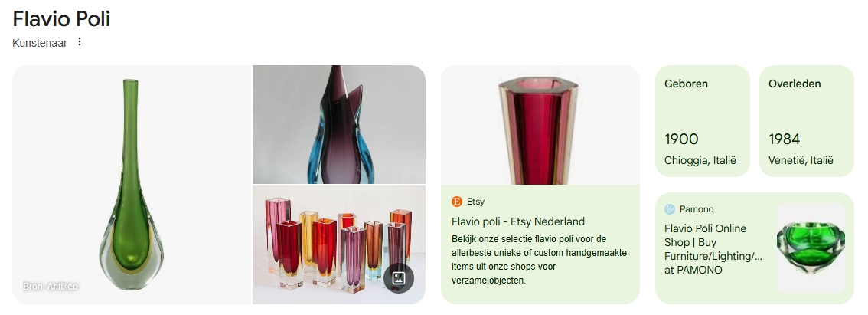The width and height of the screenshot is (868, 315).
Task: Open the Flavio Poli Online Shop PAMONO link
Action: point(713,249)
